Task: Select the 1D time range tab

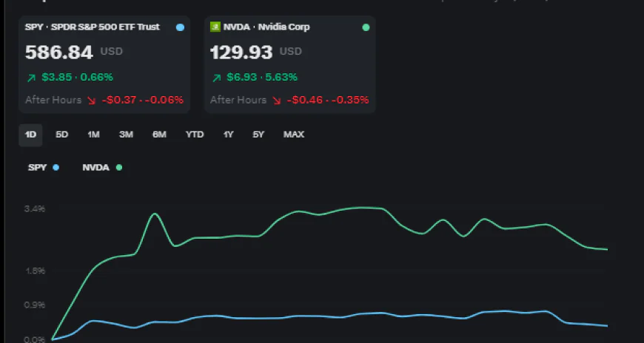Action: pos(30,135)
